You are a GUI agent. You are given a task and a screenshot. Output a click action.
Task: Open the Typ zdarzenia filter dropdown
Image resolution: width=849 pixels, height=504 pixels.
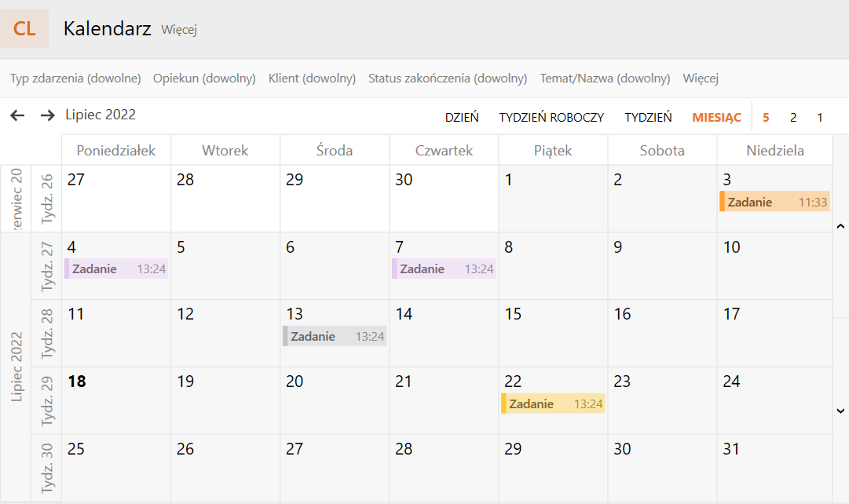click(x=75, y=79)
